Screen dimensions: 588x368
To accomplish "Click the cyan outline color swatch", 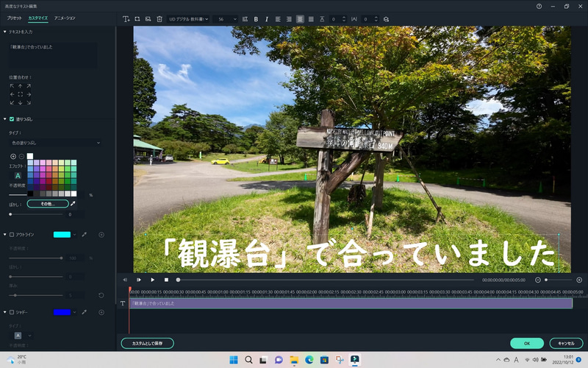I will [x=62, y=235].
